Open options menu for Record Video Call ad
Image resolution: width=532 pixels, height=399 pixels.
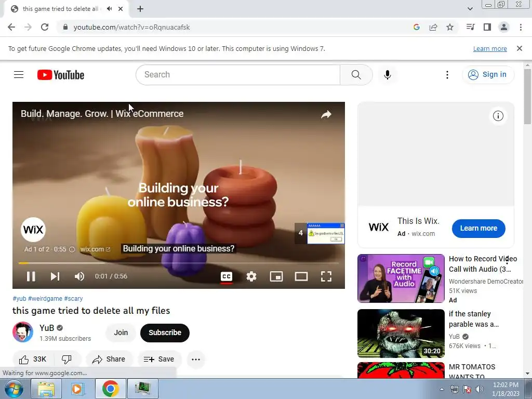(x=507, y=260)
